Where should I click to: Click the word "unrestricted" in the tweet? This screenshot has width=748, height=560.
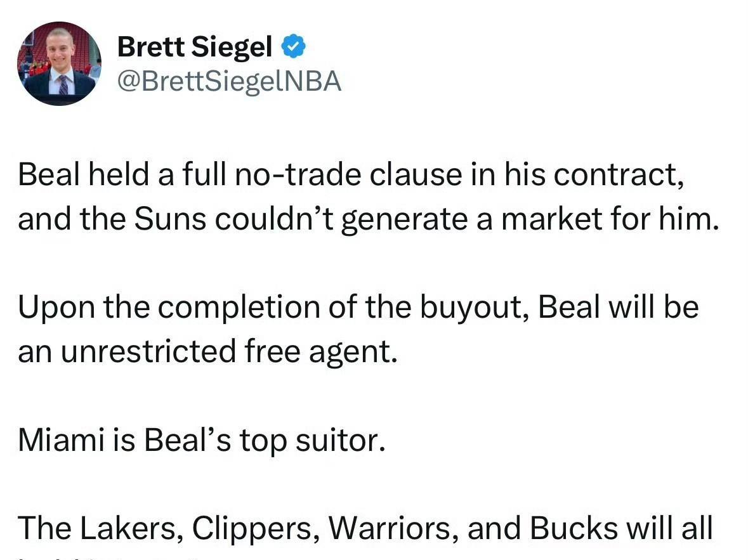tap(148, 351)
